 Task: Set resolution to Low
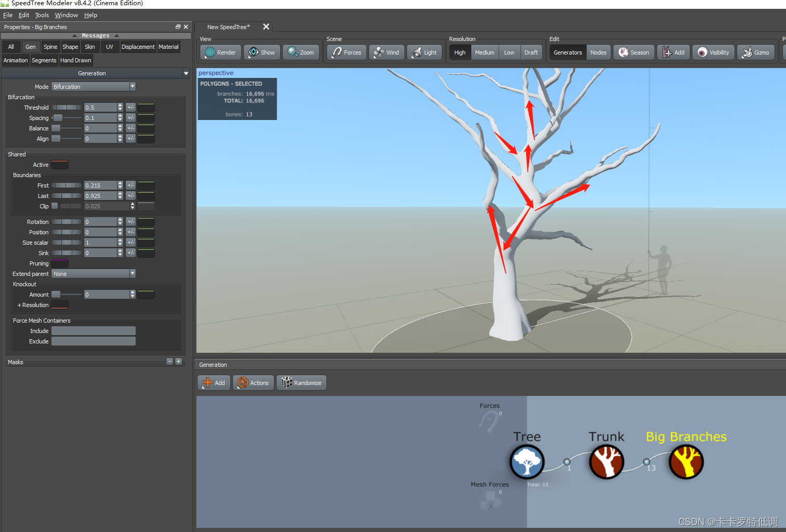(x=509, y=52)
